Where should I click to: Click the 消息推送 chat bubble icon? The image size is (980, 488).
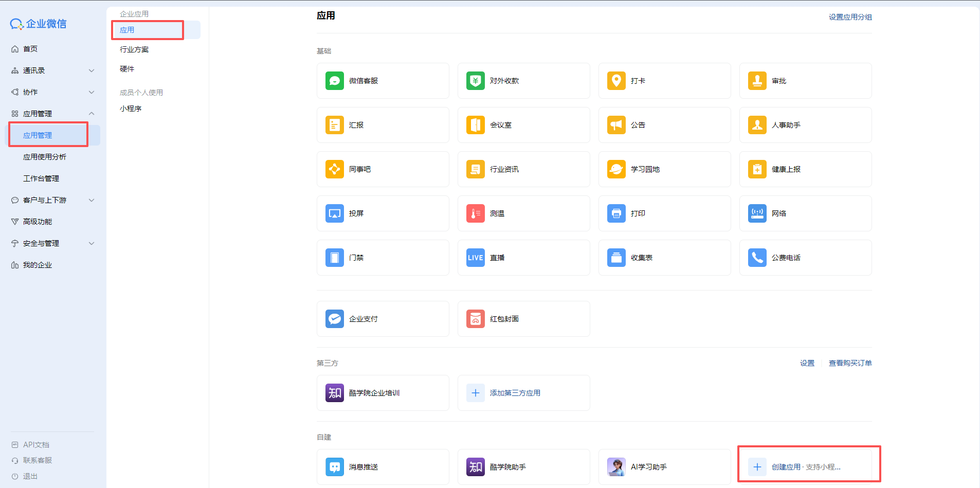tap(335, 467)
